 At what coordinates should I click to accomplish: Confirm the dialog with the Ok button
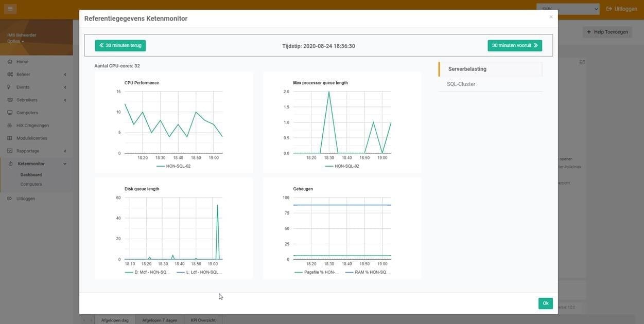point(545,303)
